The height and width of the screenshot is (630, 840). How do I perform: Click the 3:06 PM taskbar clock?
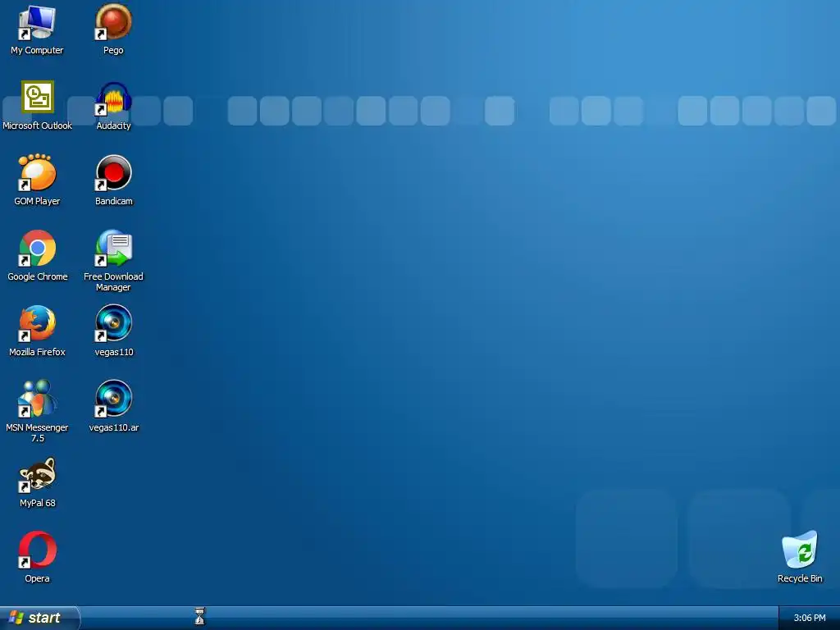pyautogui.click(x=809, y=618)
